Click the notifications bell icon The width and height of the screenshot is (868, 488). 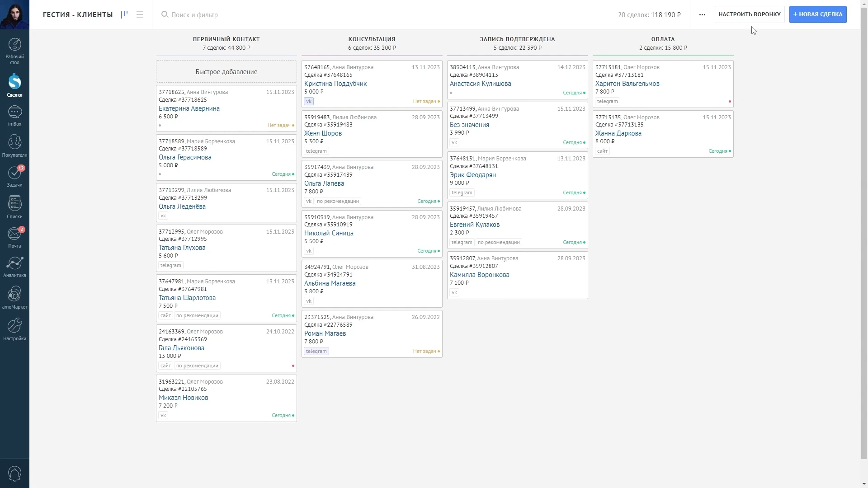[14, 474]
